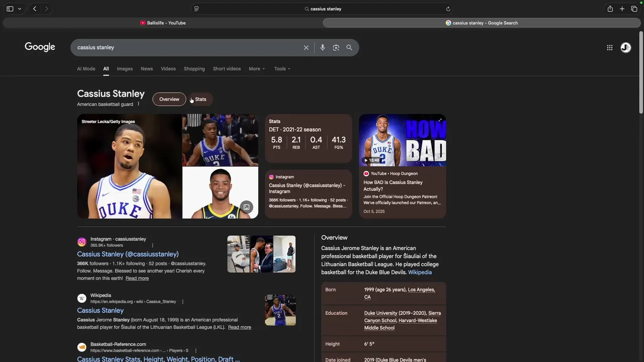Open the DET 2021-22 season stats card

(308, 138)
